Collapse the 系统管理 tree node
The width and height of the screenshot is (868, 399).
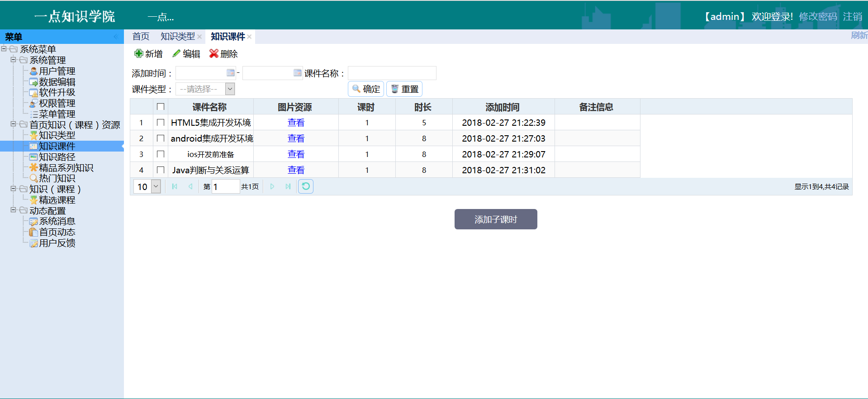tap(14, 60)
